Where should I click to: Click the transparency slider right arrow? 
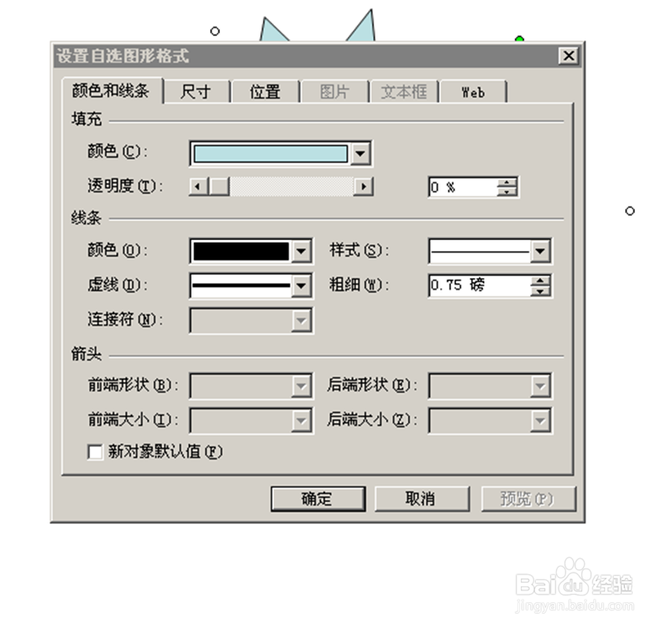tap(364, 186)
